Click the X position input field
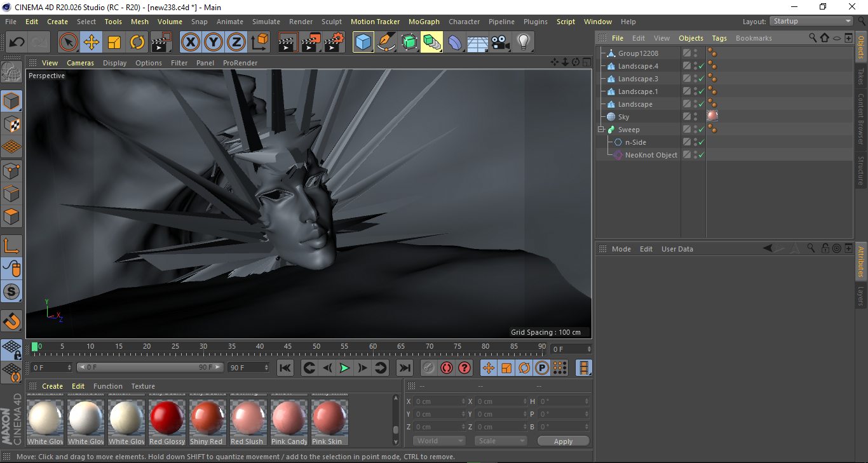Screen dimensions: 868x463 click(x=440, y=401)
